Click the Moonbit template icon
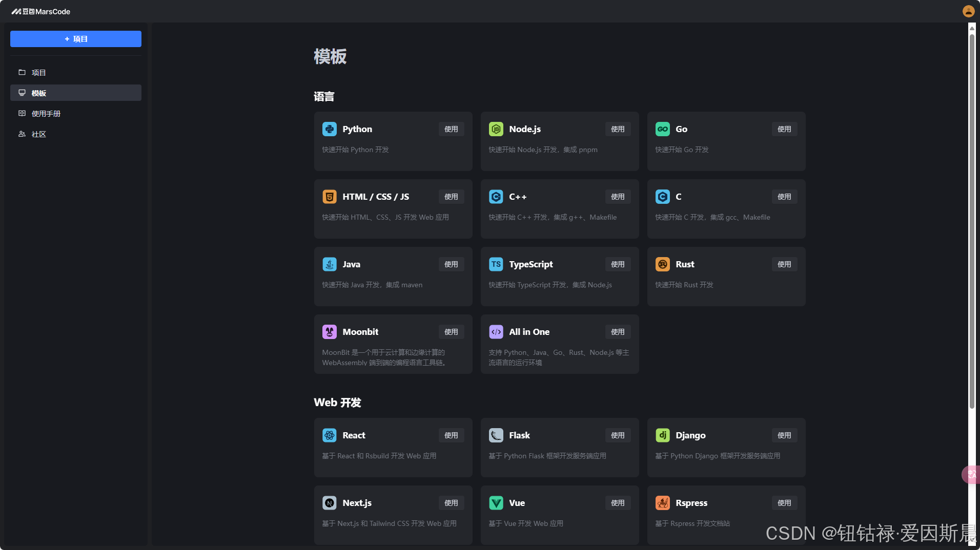Image resolution: width=980 pixels, height=550 pixels. tap(330, 332)
